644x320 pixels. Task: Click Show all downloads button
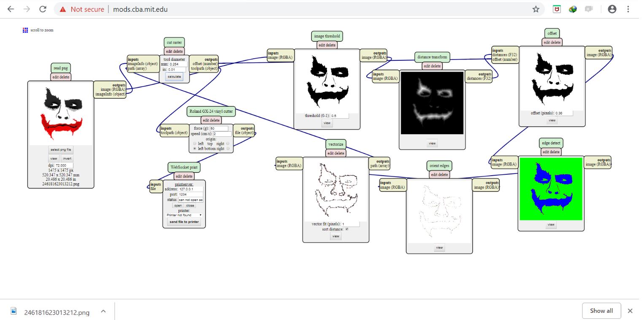tap(601, 311)
